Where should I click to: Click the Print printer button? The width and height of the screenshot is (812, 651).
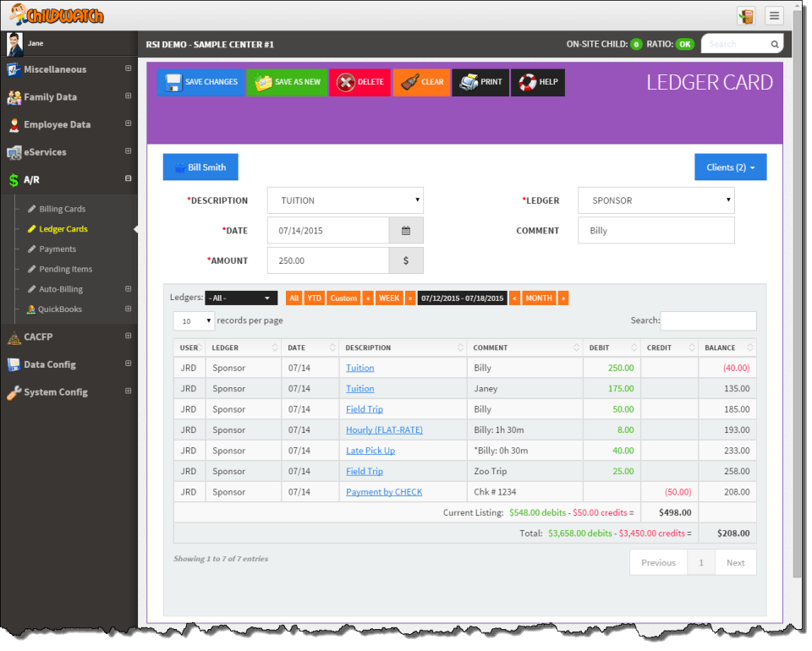[480, 82]
